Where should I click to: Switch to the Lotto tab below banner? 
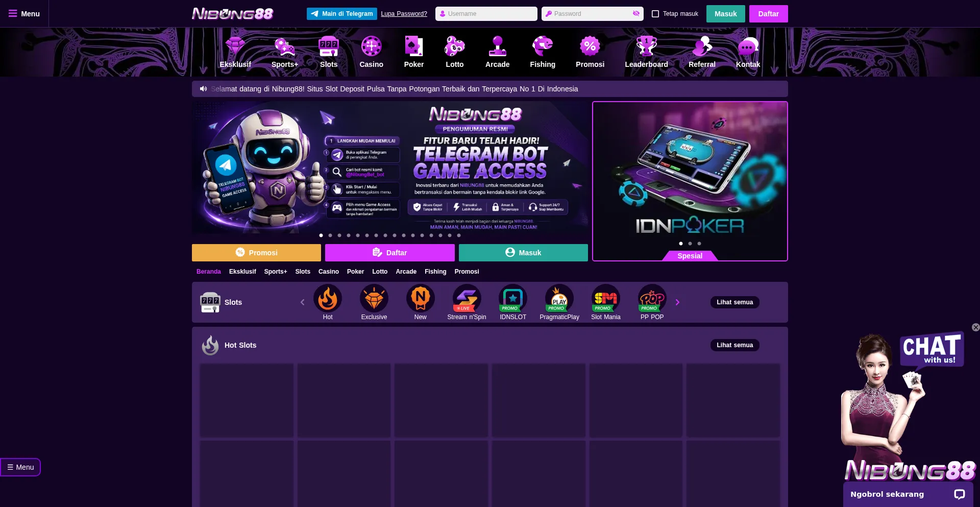pos(380,272)
